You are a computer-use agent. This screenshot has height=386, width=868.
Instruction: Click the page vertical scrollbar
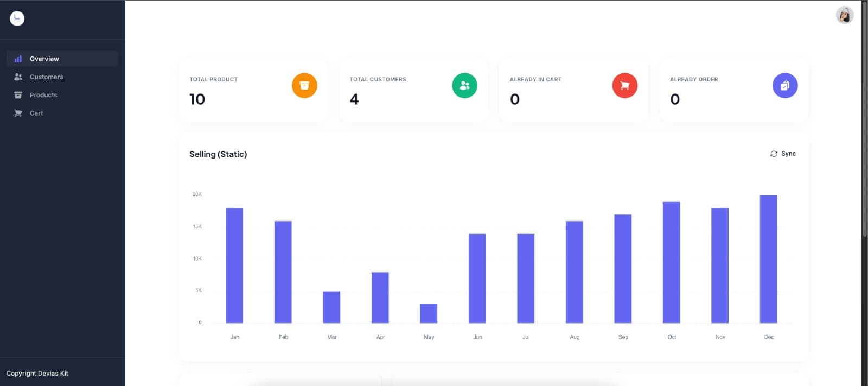coord(864,119)
